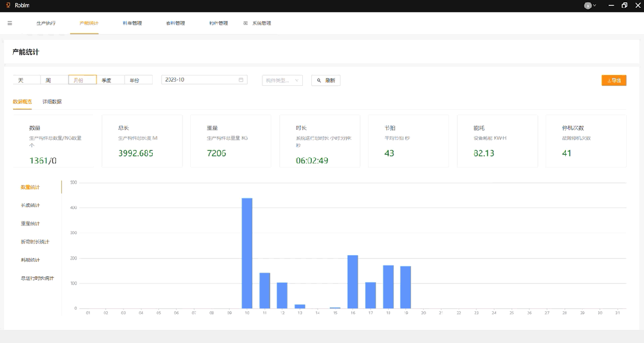
Task: Click the 刷新 search button
Action: [x=326, y=81]
